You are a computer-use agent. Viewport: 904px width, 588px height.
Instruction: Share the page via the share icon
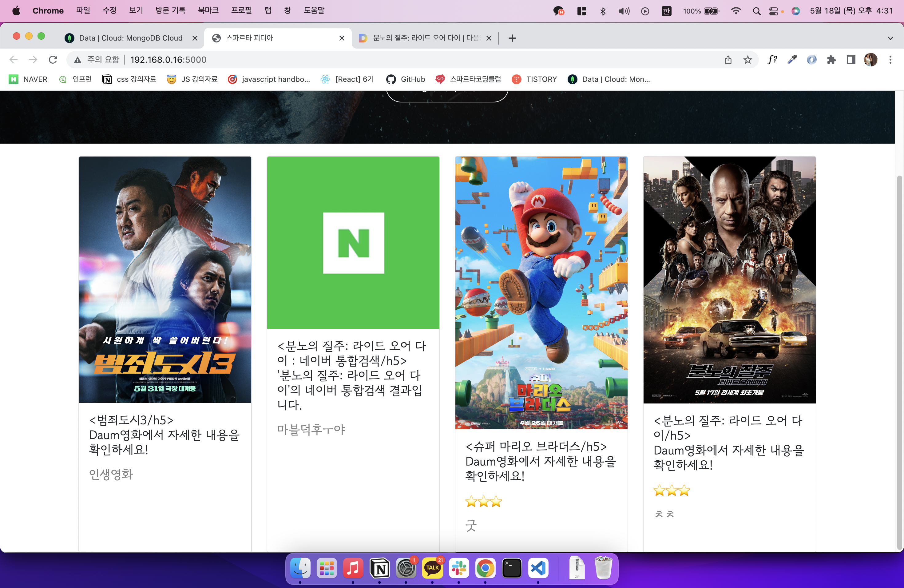[728, 60]
